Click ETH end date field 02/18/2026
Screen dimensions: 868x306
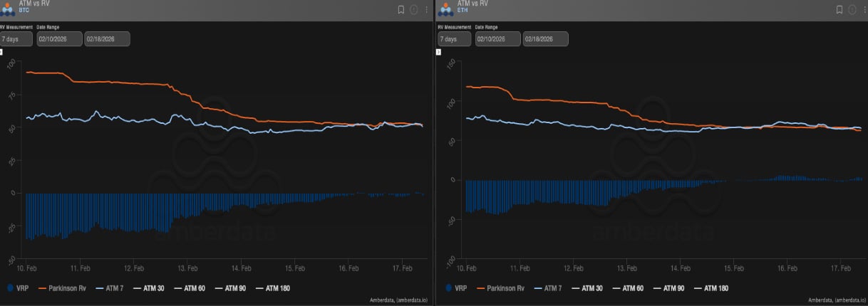point(545,39)
